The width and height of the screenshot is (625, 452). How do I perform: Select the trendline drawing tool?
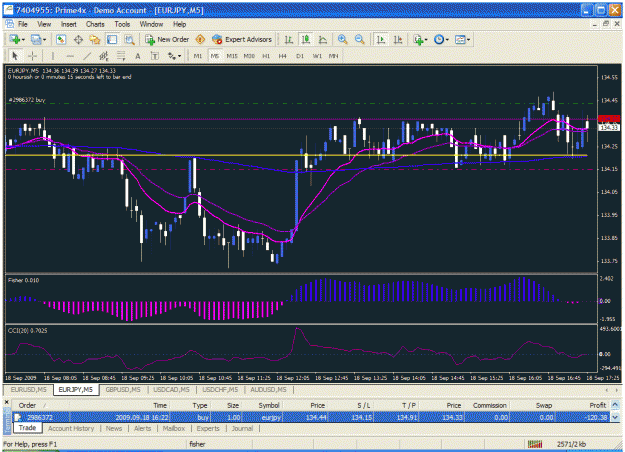[x=87, y=56]
